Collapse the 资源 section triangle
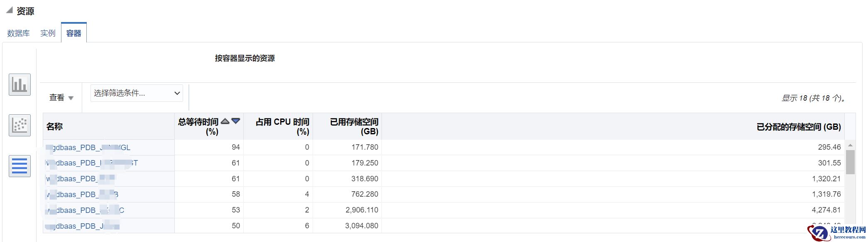Viewport: 868px width, 242px height. [9, 10]
